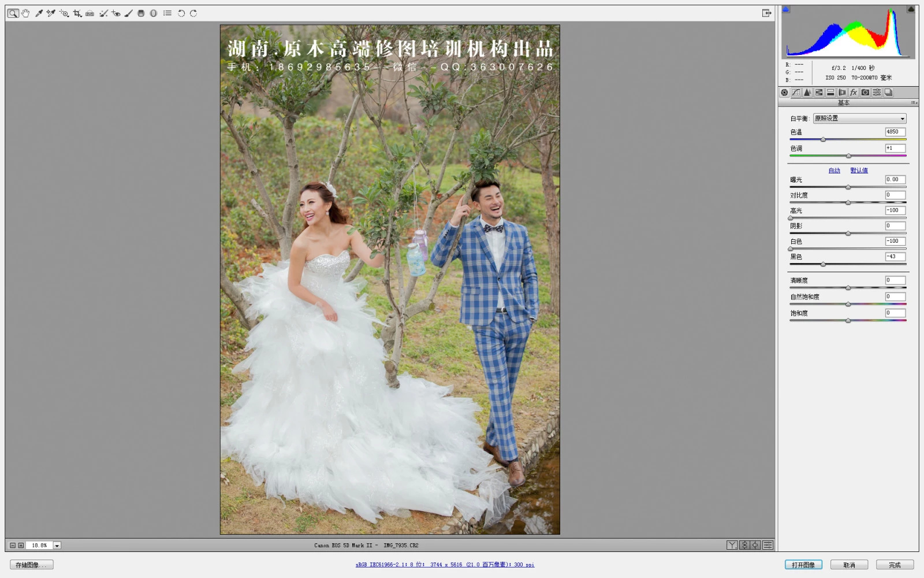Screen dimensions: 924x578
Task: Toggle shadow clipping warning in histogram
Action: click(786, 9)
